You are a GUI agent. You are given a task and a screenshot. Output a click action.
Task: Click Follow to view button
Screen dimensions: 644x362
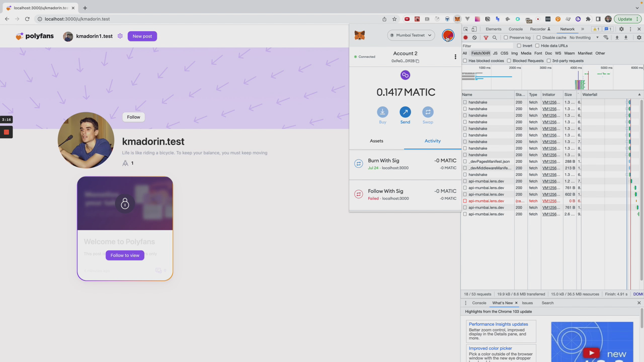(125, 255)
